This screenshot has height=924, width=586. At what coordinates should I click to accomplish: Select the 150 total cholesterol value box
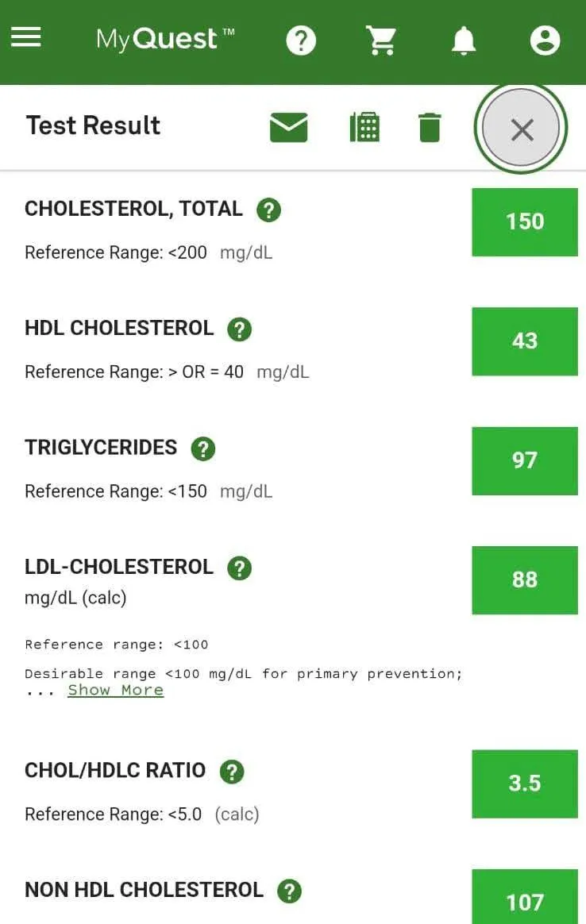pos(525,222)
